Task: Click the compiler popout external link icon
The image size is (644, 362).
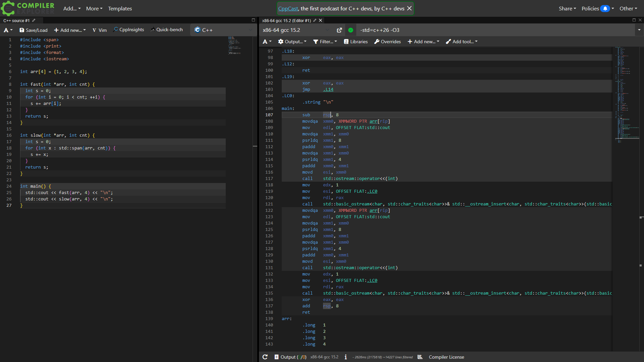Action: (339, 30)
